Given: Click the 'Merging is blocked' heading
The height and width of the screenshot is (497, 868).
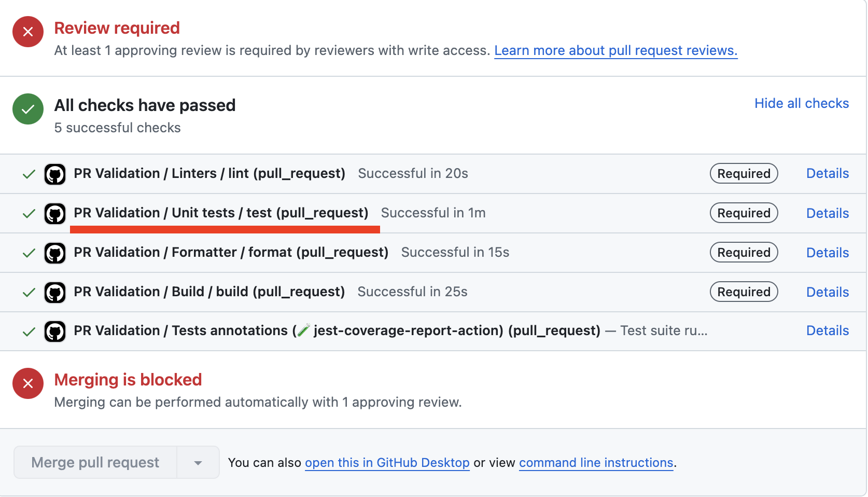Looking at the screenshot, I should (128, 380).
